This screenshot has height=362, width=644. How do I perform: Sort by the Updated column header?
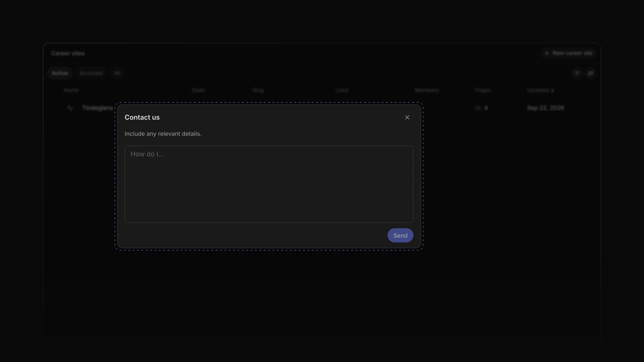[x=540, y=90]
